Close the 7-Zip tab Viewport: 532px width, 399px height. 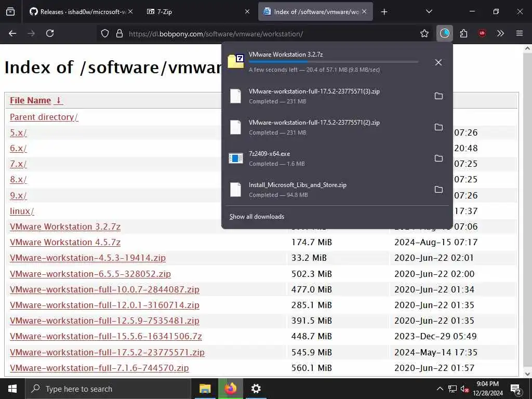coord(247,12)
